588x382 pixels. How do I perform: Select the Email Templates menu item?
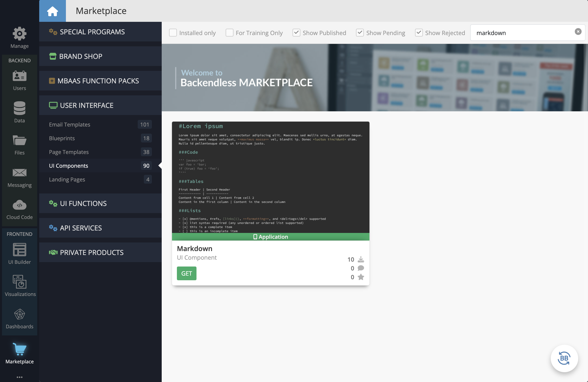(69, 124)
